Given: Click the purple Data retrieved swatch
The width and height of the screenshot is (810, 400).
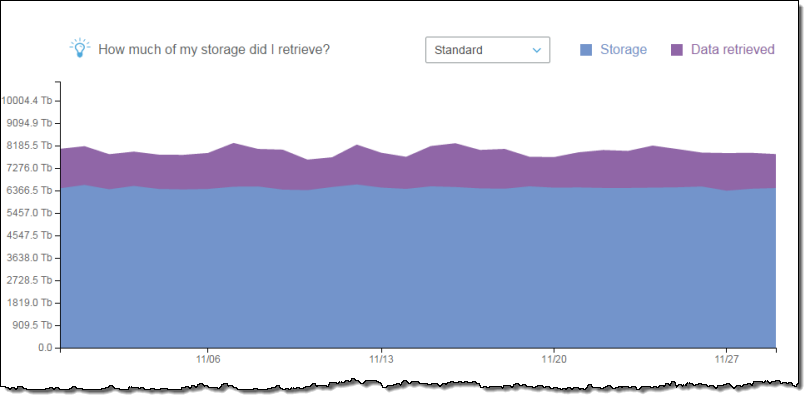Looking at the screenshot, I should click(x=677, y=50).
